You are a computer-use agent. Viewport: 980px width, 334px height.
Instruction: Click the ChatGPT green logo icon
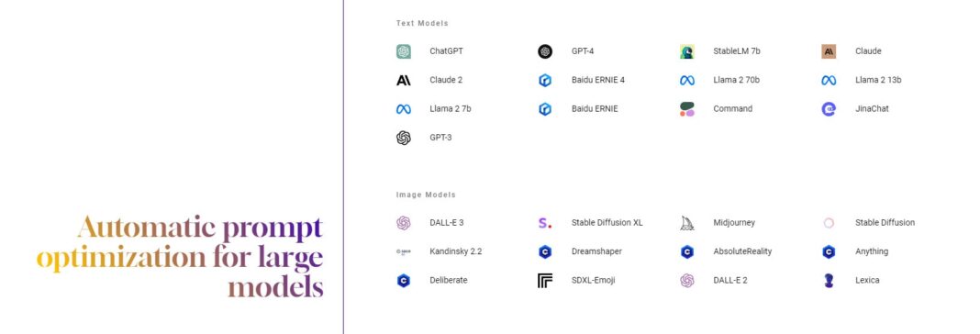point(404,51)
